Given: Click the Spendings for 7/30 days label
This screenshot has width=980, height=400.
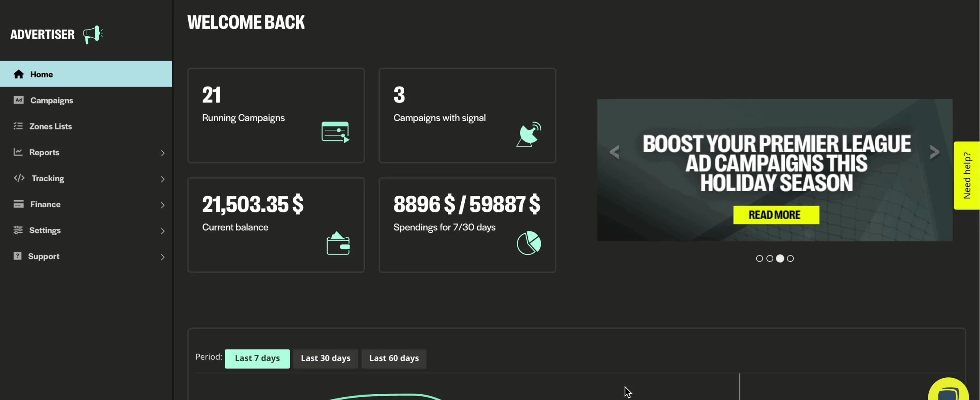Looking at the screenshot, I should pyautogui.click(x=444, y=228).
